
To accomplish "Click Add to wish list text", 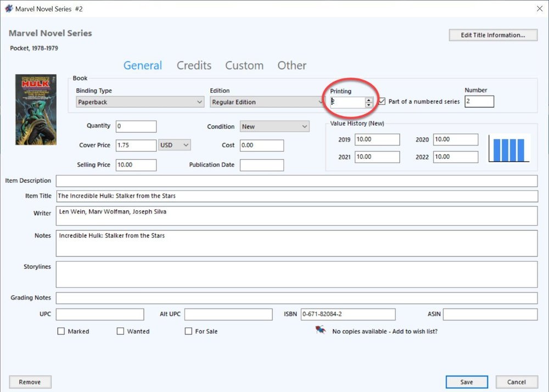I will tap(415, 331).
